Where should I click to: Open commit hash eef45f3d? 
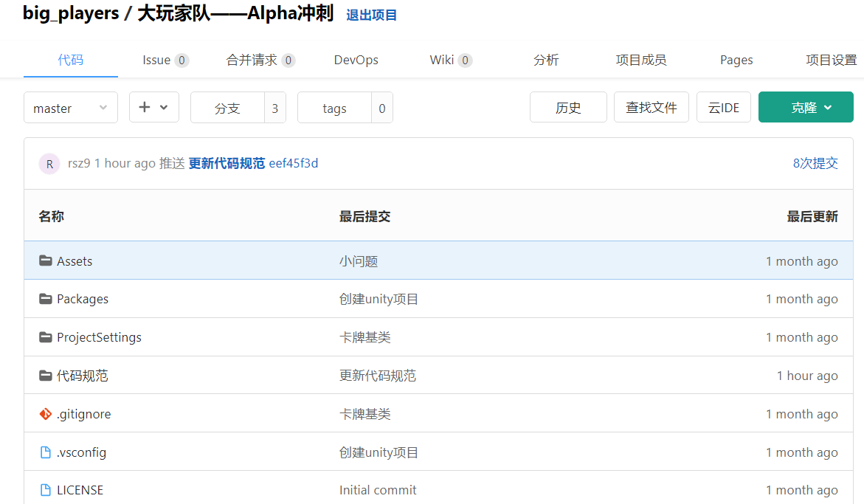294,163
